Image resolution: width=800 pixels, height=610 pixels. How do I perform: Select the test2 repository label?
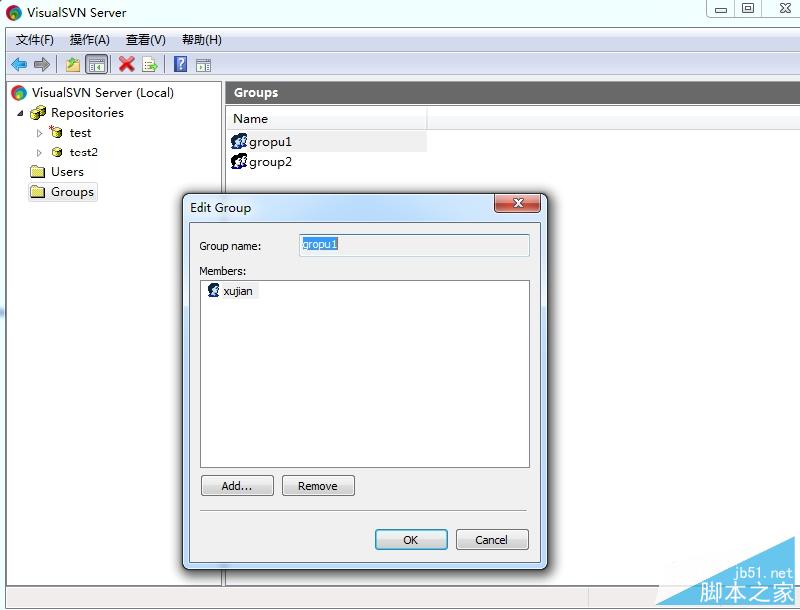pos(84,152)
